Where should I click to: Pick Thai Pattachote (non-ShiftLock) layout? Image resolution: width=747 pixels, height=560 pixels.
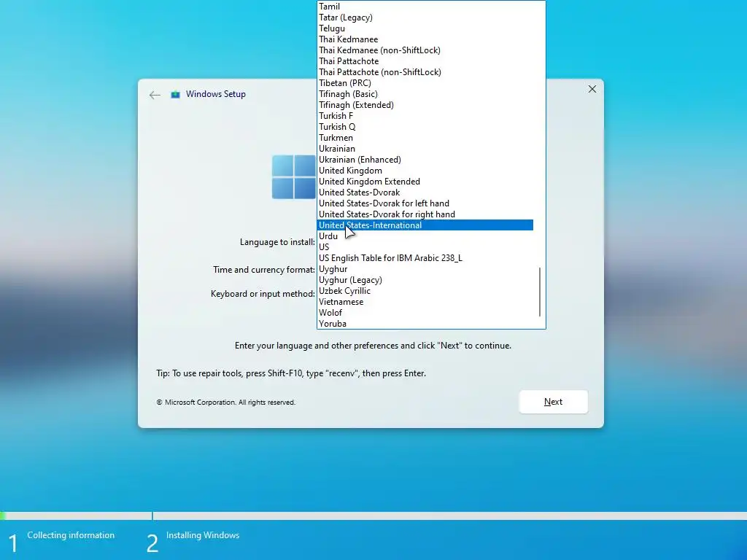pyautogui.click(x=425, y=72)
